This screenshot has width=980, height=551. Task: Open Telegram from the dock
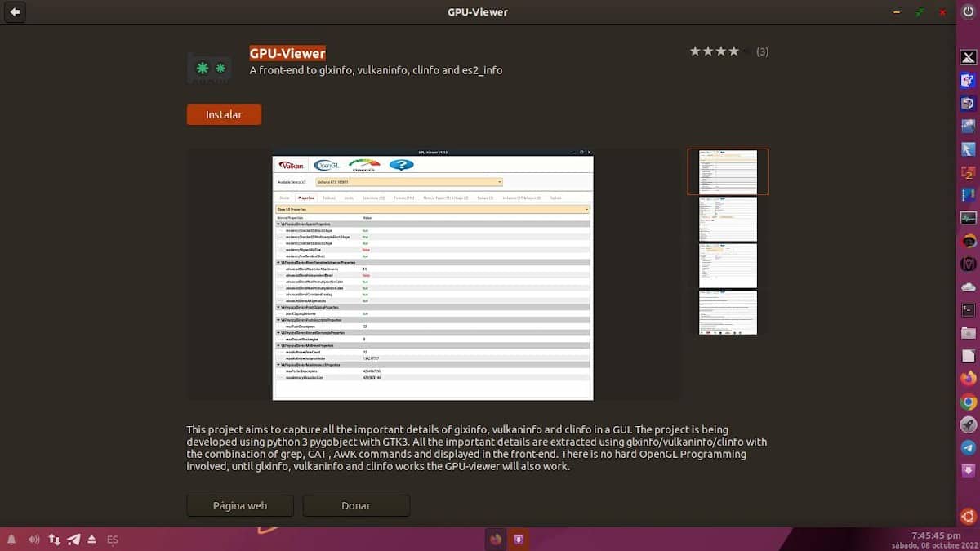(969, 447)
